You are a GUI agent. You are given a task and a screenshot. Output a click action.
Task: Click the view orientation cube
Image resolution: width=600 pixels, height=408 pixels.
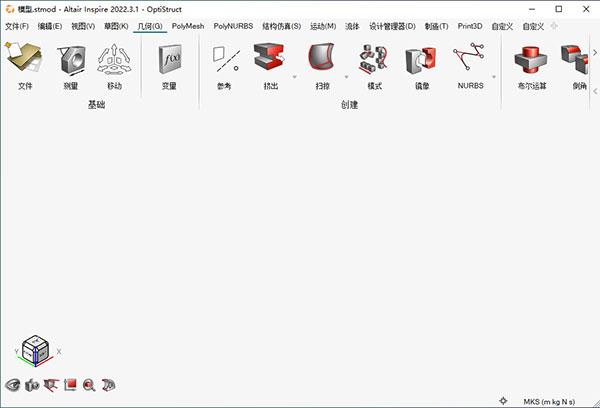tap(37, 349)
